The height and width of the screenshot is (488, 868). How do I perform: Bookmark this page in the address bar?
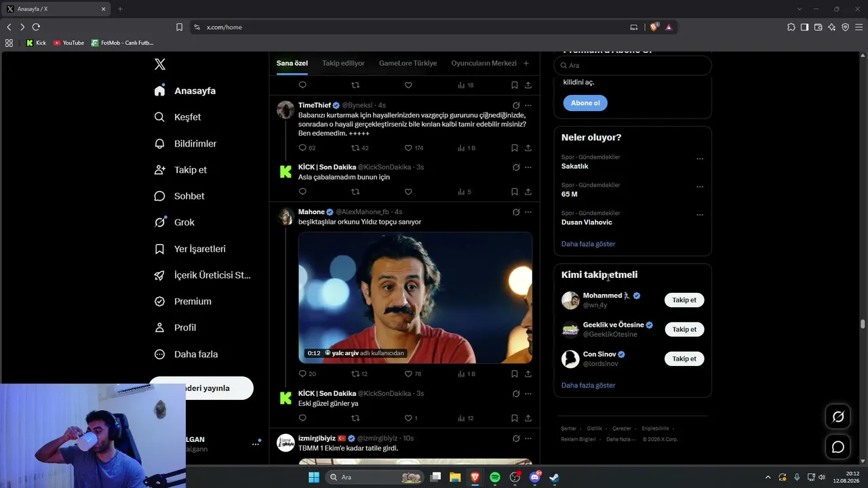coord(179,27)
